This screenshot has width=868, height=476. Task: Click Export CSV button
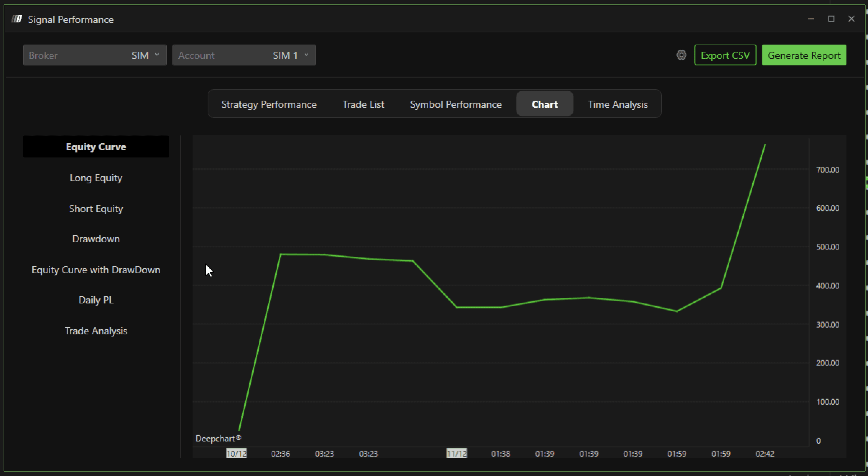coord(725,55)
